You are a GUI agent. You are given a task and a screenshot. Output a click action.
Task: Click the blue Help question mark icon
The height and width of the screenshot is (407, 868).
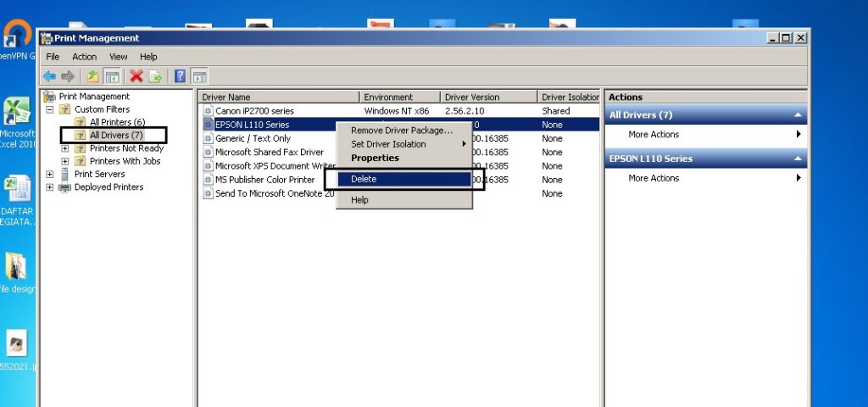coord(180,75)
